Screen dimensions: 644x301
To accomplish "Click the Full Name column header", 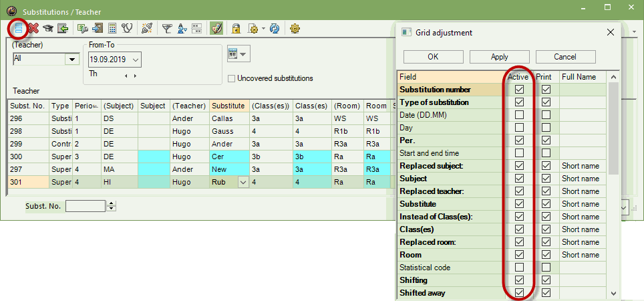I will pos(583,77).
